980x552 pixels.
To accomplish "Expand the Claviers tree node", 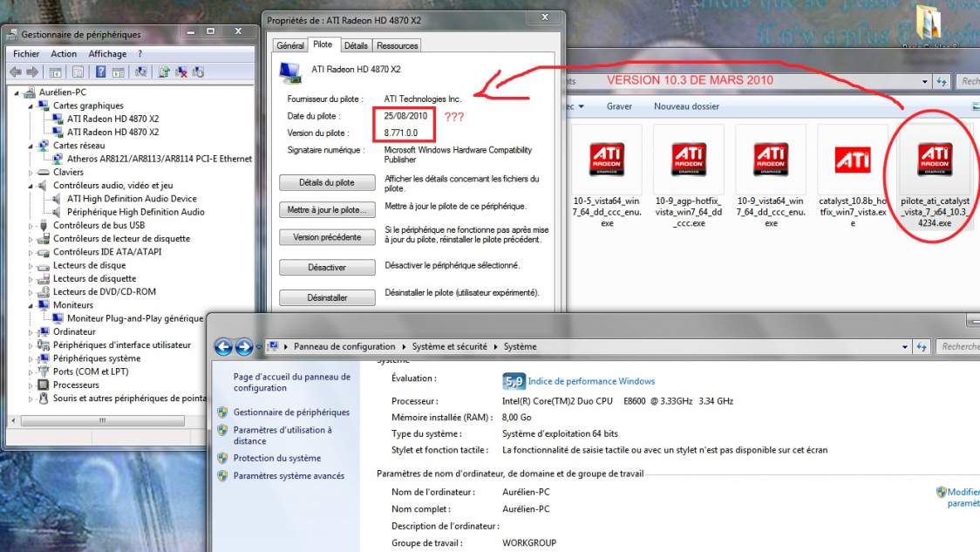I will (x=31, y=172).
